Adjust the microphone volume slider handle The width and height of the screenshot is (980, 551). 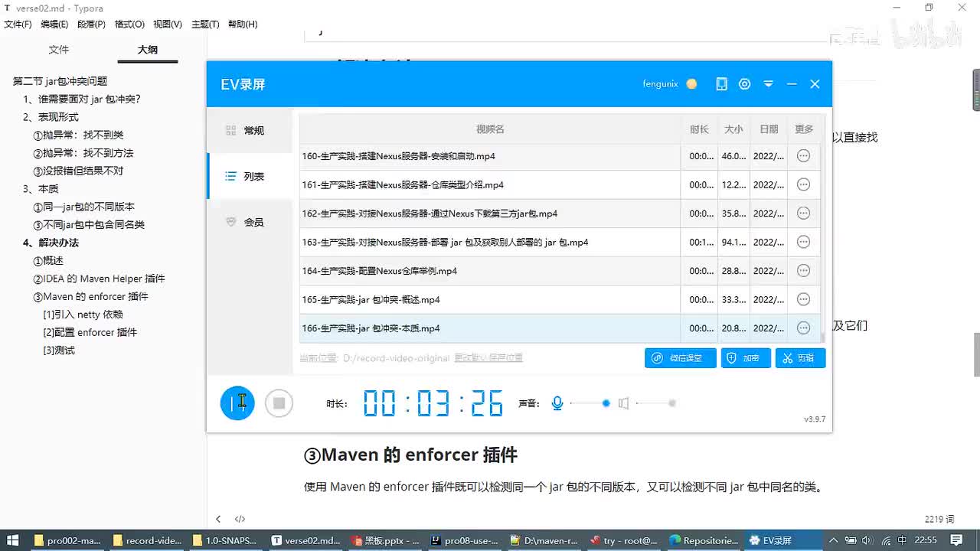(606, 403)
